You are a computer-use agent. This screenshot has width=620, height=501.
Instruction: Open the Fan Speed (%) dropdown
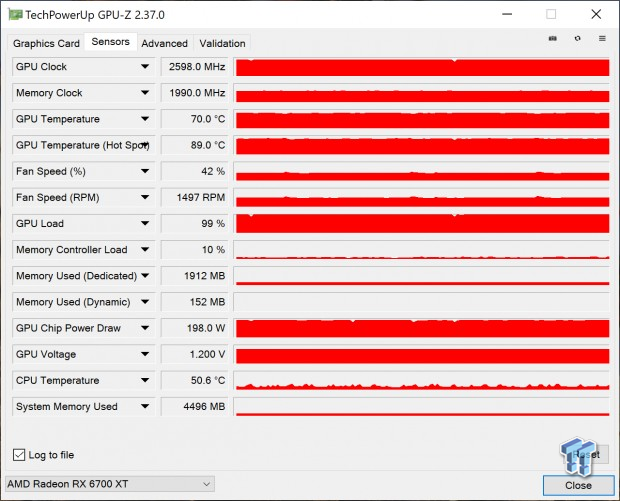coord(145,171)
